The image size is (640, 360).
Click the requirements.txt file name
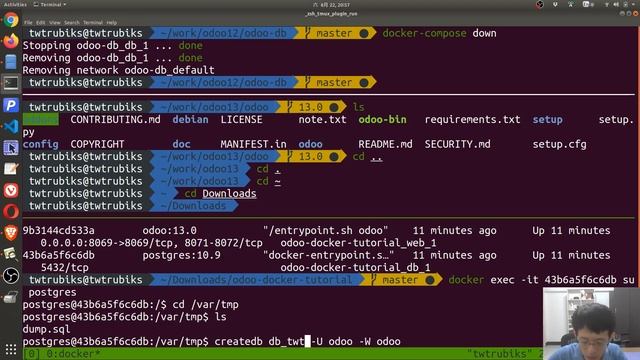(473, 120)
